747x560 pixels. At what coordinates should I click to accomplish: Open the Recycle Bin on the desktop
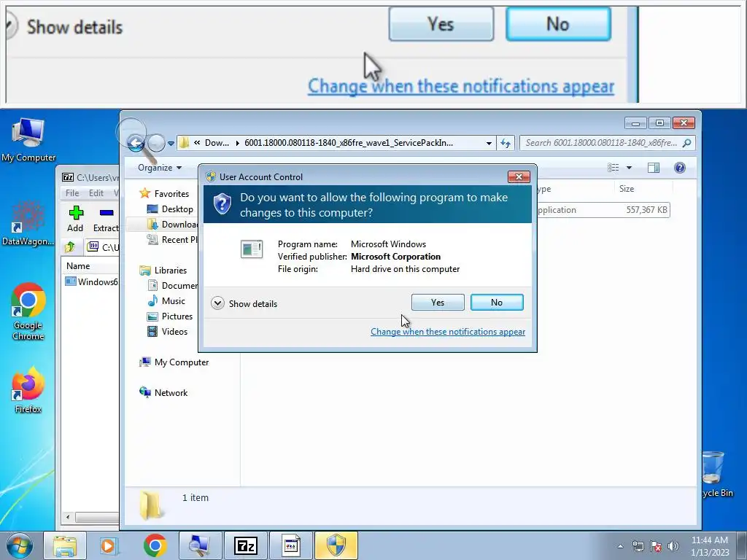[716, 474]
